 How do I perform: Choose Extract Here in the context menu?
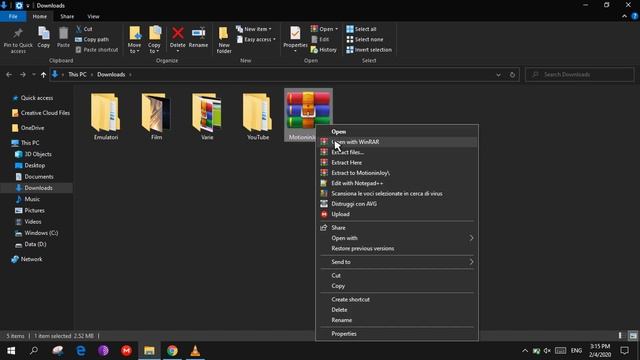[397, 162]
